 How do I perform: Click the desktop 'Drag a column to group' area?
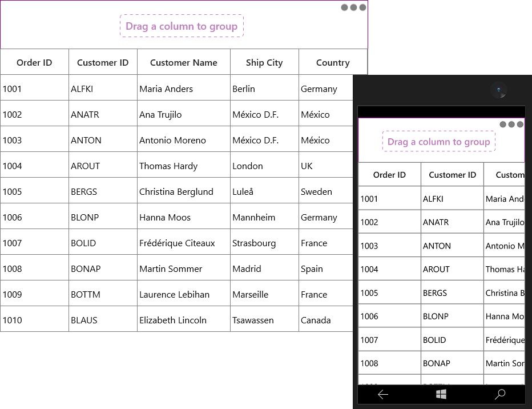(182, 26)
